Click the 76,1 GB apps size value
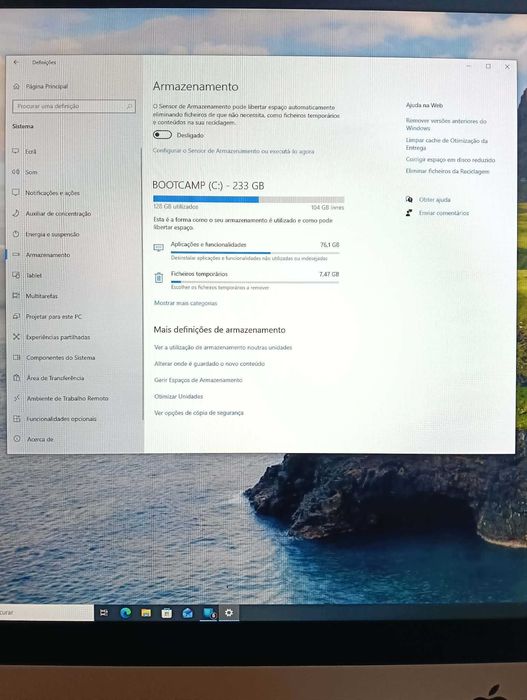527x700 pixels. pyautogui.click(x=330, y=245)
